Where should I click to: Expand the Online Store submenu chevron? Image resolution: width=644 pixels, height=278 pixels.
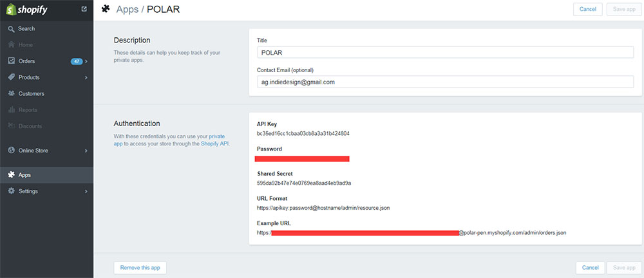coord(86,151)
